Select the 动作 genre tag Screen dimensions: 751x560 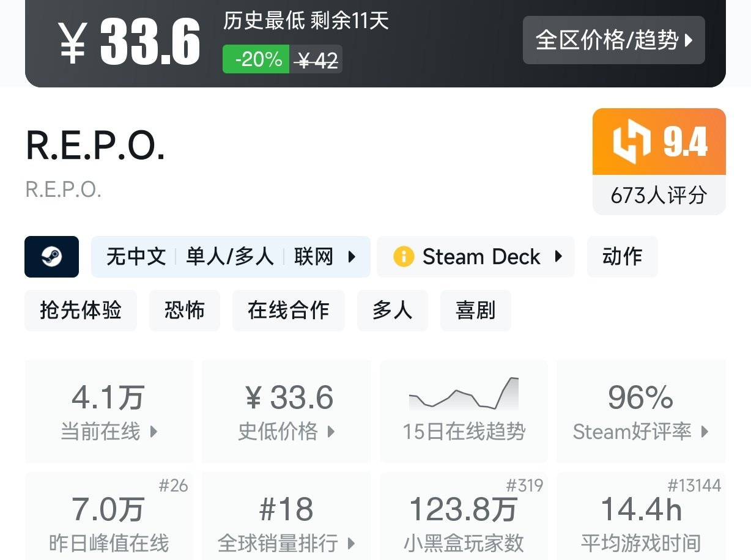coord(622,257)
